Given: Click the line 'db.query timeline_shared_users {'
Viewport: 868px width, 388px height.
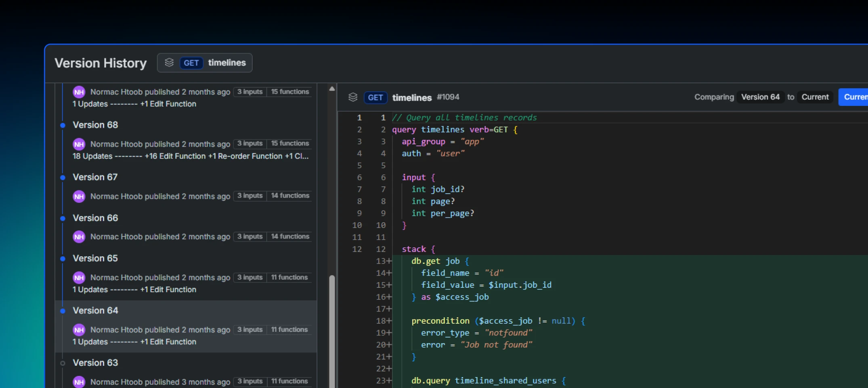Looking at the screenshot, I should pyautogui.click(x=489, y=381).
